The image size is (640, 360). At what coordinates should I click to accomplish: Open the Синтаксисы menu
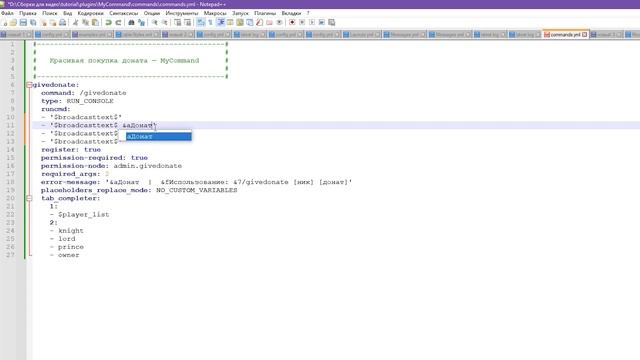pos(124,13)
